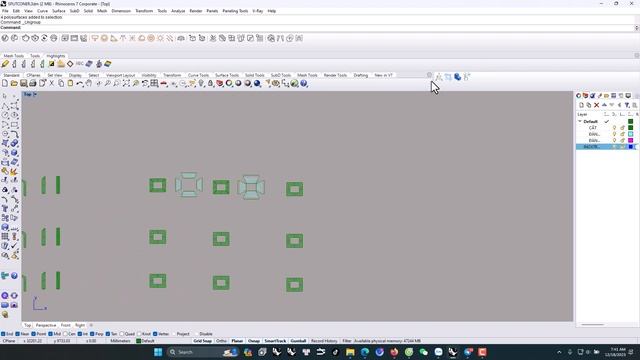Select the Circle tool in left sidebar

[x=5, y=115]
